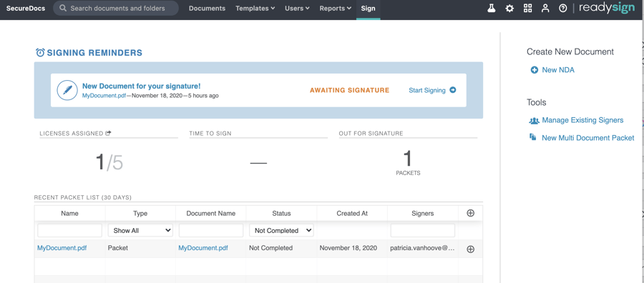Click the AWAITING SIGNATURE status label

click(349, 90)
